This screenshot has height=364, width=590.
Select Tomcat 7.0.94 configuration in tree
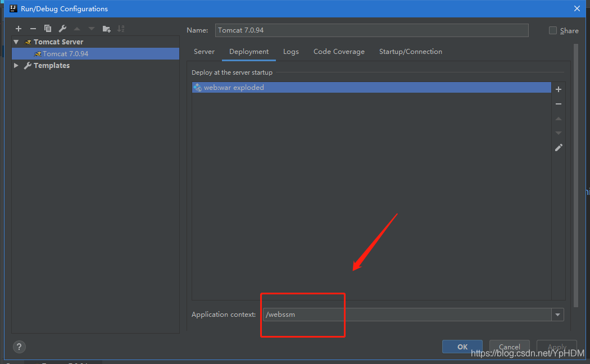[96, 54]
